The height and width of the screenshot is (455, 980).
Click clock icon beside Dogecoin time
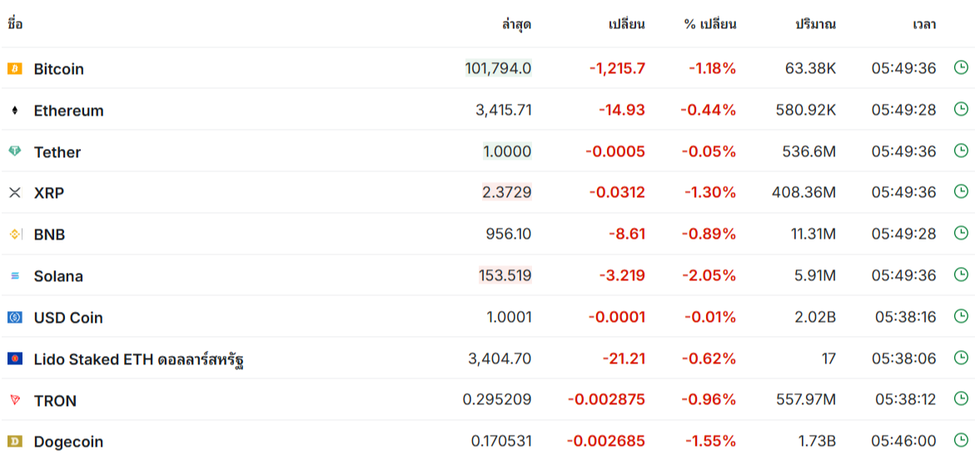click(x=961, y=441)
